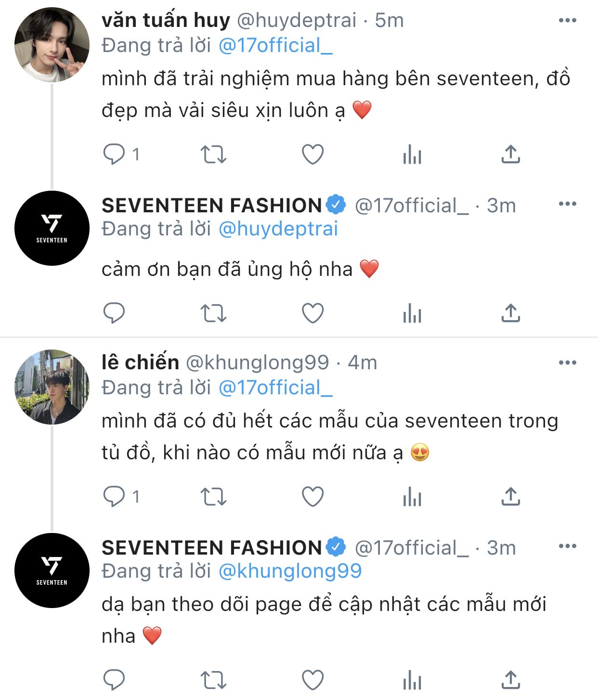The image size is (598, 700).
Task: Open more options for lê chiến's tweet
Action: pyautogui.click(x=567, y=363)
